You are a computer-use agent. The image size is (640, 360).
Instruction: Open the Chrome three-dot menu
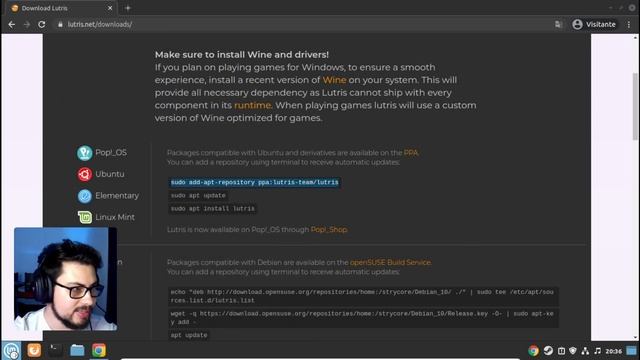click(x=629, y=24)
